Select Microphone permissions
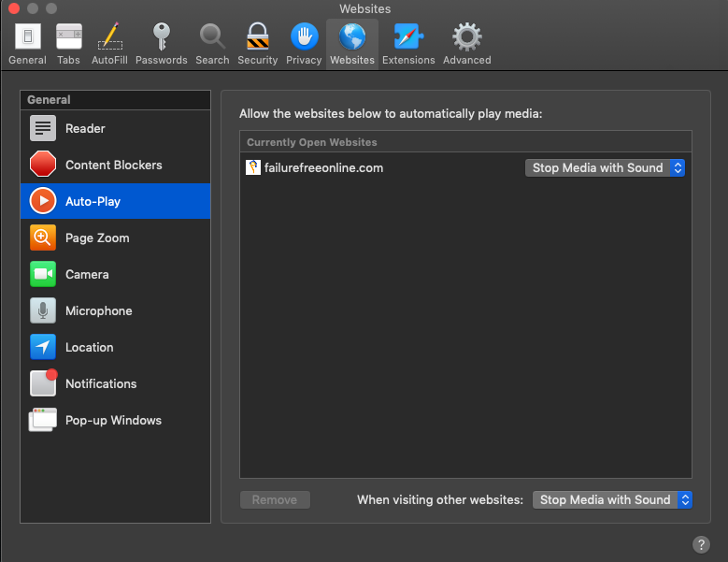 click(x=115, y=310)
